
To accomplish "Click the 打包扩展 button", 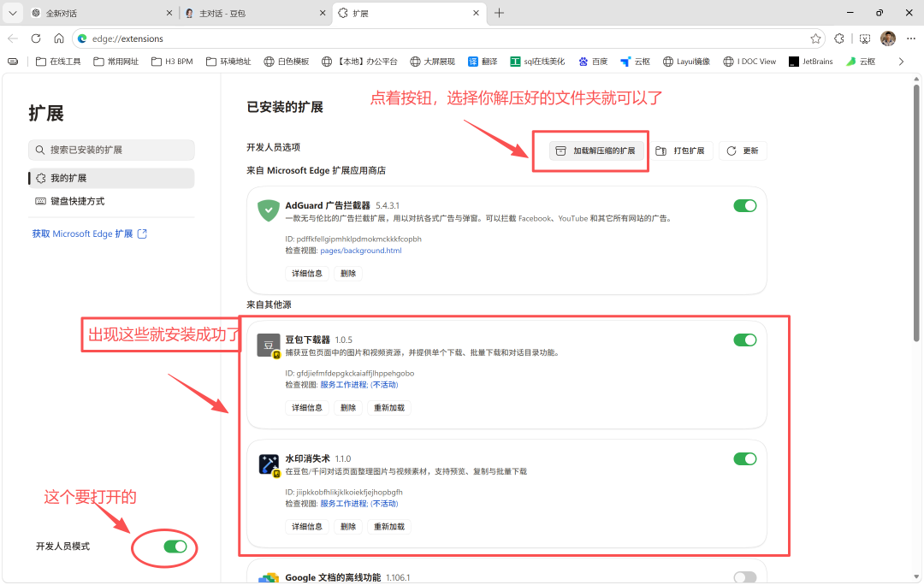I will (x=681, y=151).
